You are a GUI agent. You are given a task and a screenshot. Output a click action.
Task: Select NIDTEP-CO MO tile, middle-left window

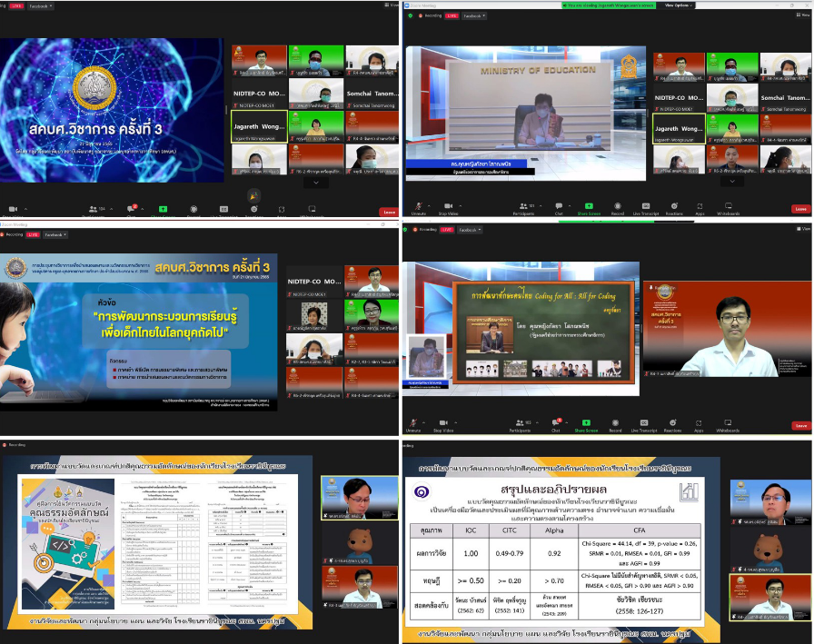(x=314, y=282)
